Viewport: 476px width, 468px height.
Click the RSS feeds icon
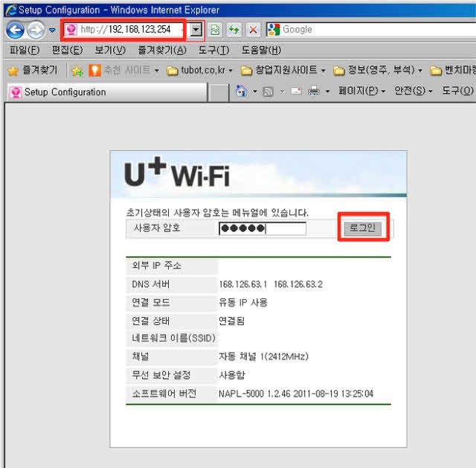268,91
